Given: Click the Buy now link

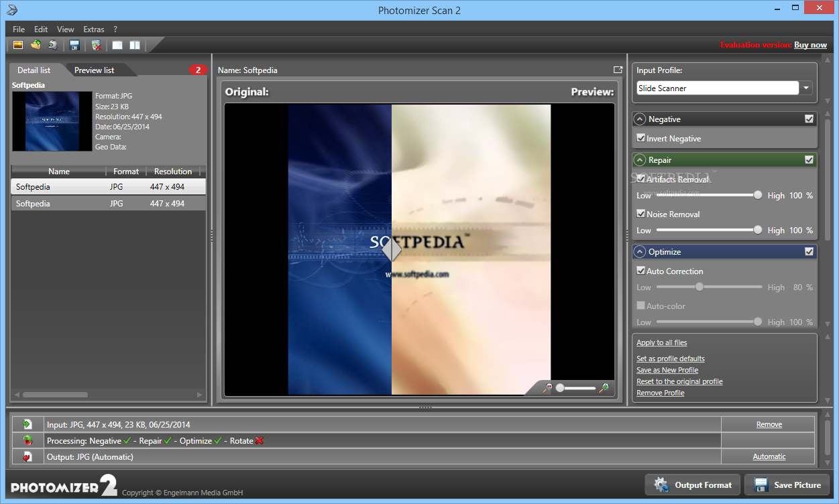Looking at the screenshot, I should pos(810,45).
